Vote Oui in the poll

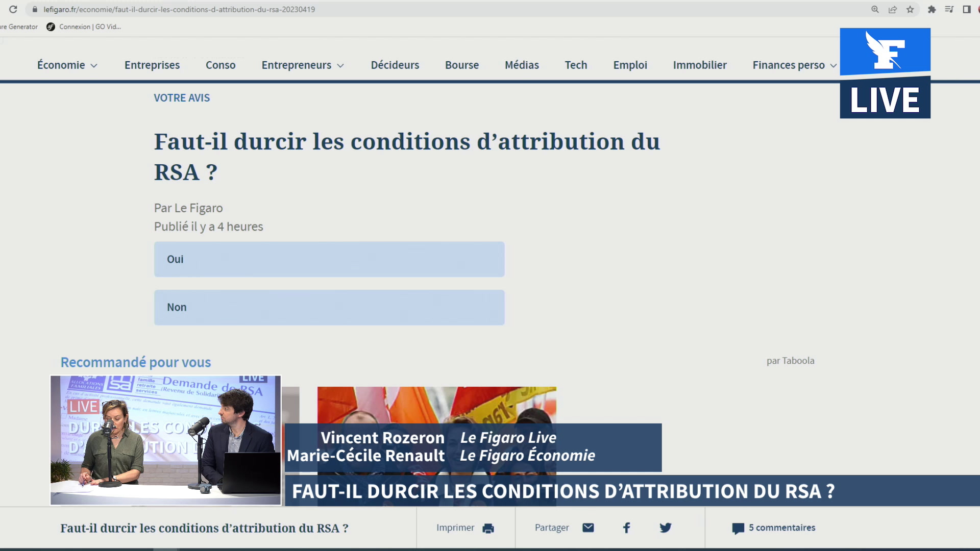pos(329,259)
